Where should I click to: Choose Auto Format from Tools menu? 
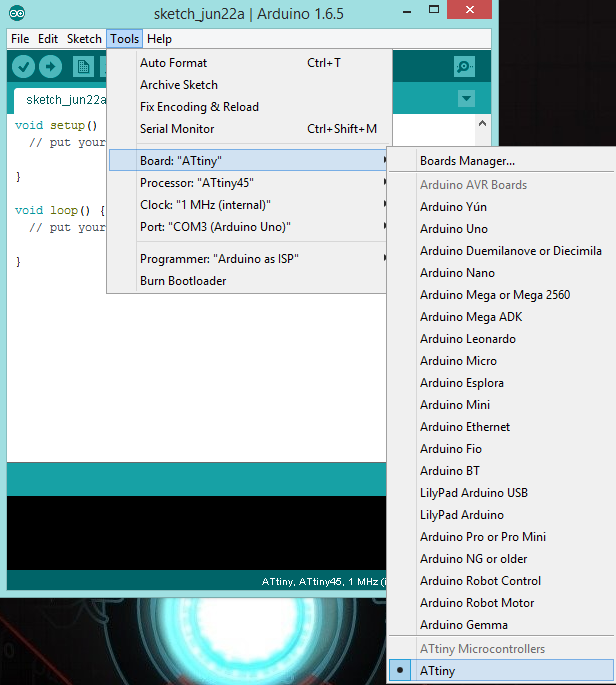coord(247,63)
